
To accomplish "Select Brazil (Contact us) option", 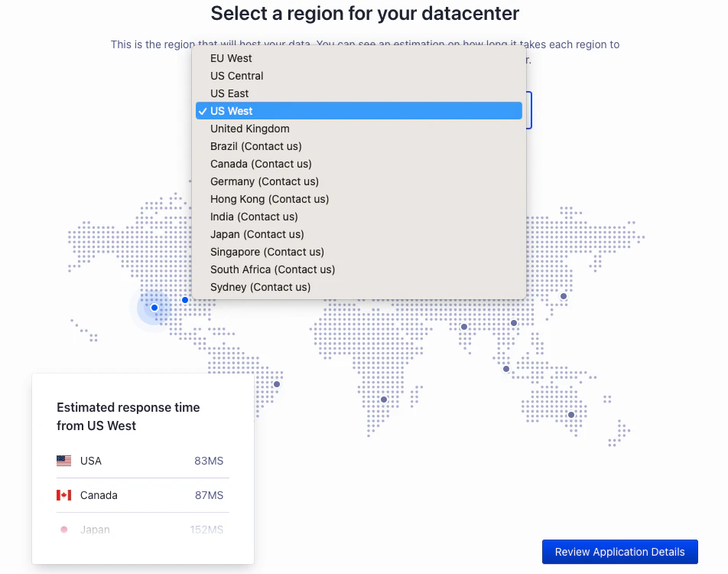I will pos(359,146).
